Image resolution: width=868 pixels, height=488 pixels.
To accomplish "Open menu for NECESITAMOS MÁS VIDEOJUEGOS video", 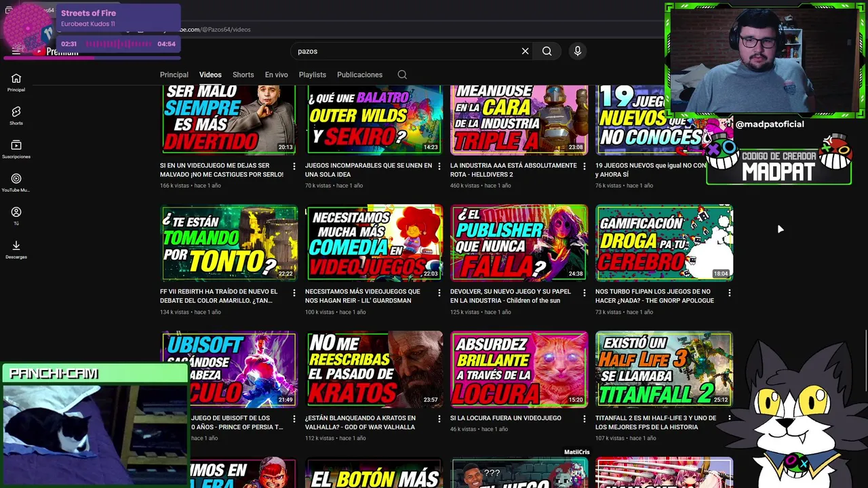I will point(439,293).
